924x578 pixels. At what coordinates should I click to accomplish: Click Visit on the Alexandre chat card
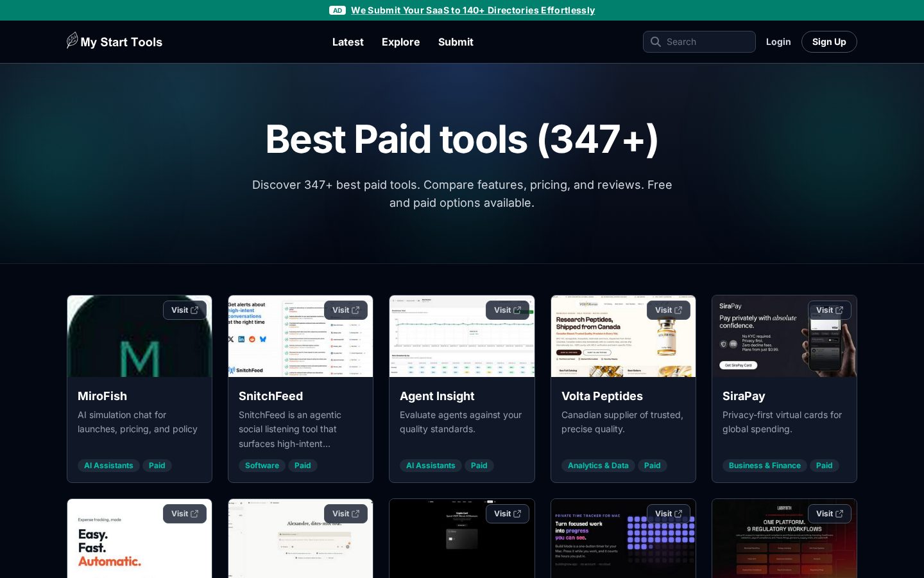346,514
